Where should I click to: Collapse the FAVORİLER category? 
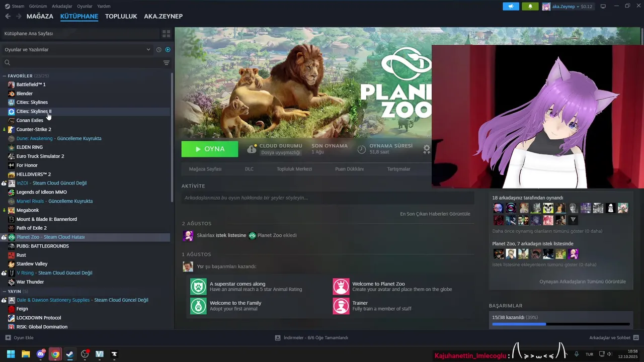[5, 76]
